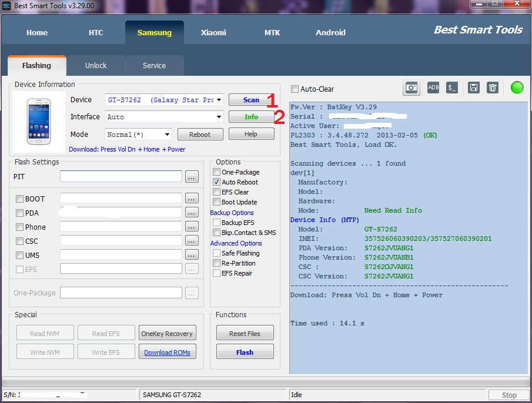
Task: Uncheck the Auto Reboot option
Action: 216,182
